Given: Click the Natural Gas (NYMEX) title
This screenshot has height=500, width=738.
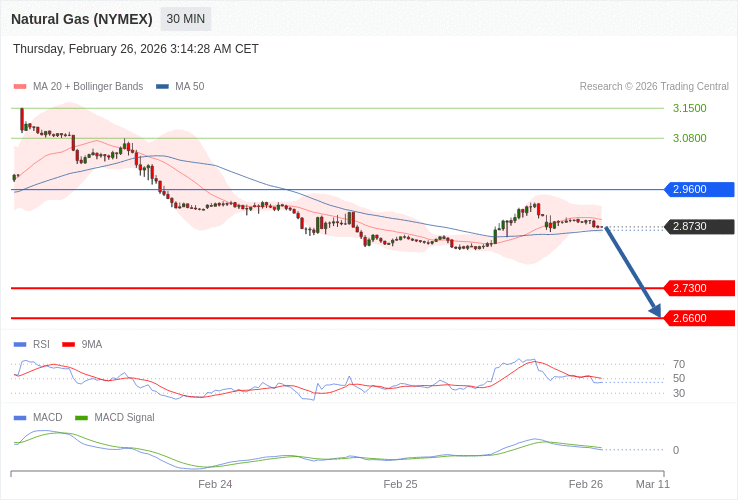Looking at the screenshot, I should (82, 19).
